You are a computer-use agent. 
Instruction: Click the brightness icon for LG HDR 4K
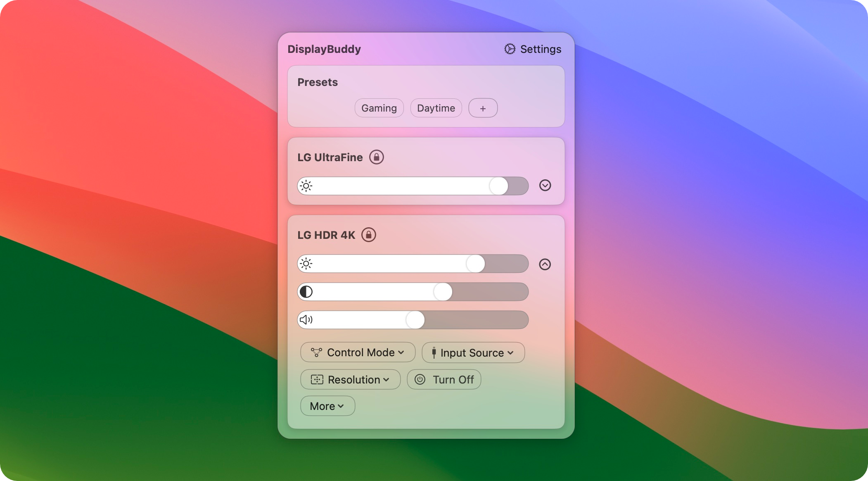click(306, 264)
